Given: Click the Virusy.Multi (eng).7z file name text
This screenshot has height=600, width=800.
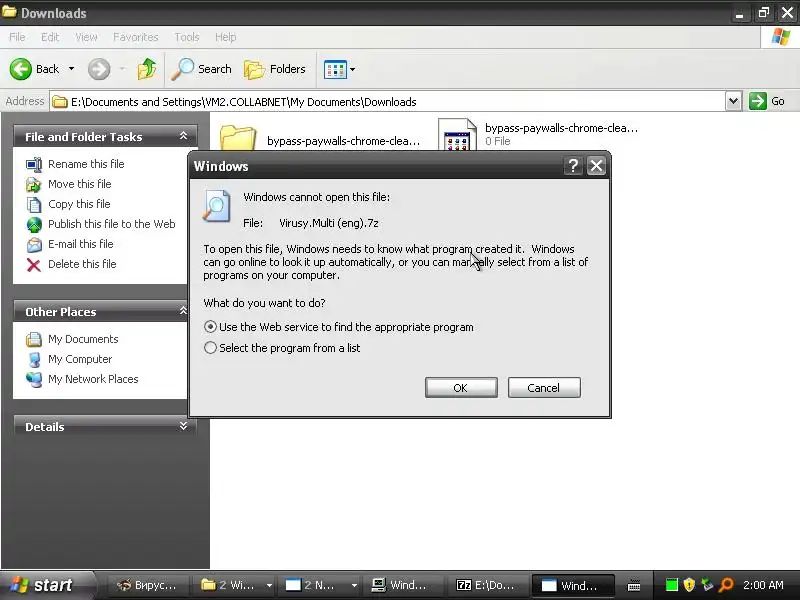Looking at the screenshot, I should tap(329, 223).
